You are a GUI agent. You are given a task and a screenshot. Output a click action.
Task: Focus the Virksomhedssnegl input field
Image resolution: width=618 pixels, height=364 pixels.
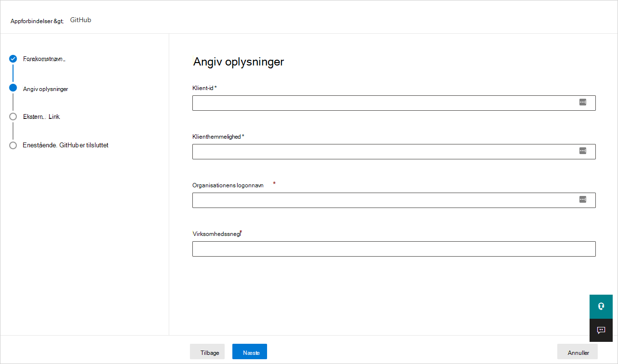(381, 248)
